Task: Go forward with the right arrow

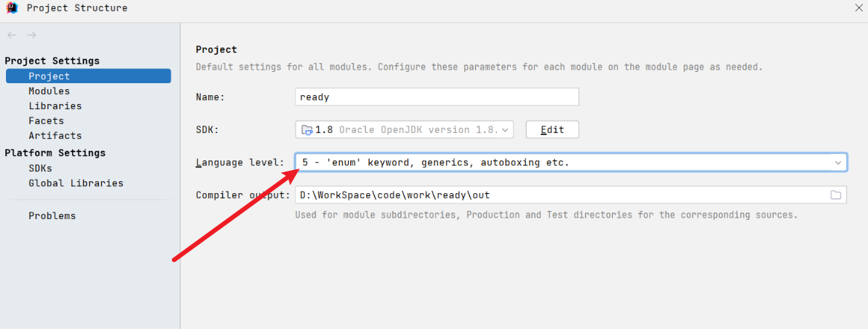Action: pos(31,35)
